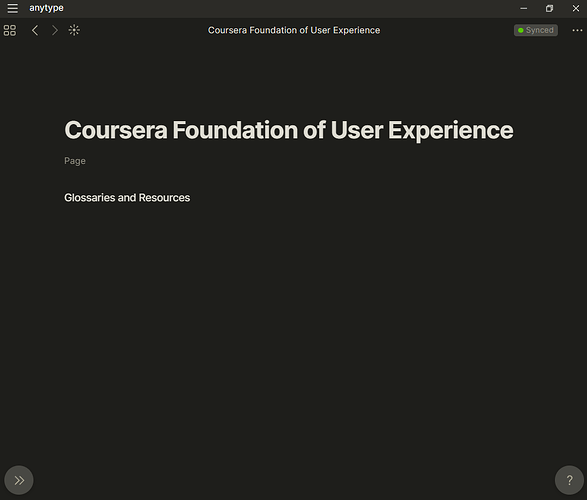Place cursor in Glossaries and Resources block
The width and height of the screenshot is (587, 500).
point(127,198)
